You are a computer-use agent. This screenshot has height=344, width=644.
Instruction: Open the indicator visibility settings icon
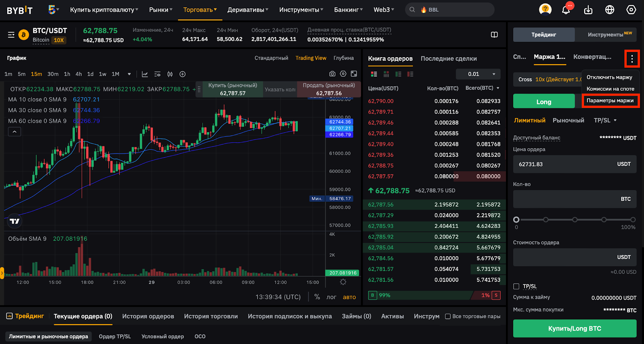pos(157,74)
